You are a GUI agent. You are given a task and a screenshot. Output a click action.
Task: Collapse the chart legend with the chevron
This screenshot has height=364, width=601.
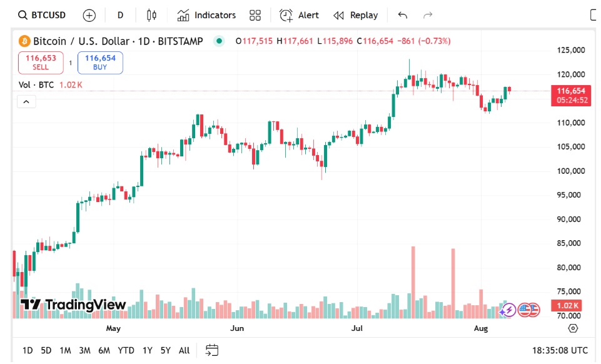pos(26,101)
